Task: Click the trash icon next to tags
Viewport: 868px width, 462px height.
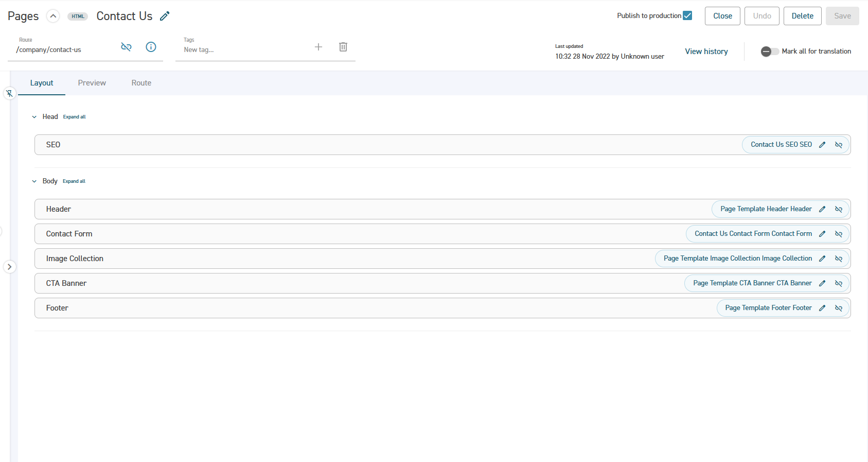Action: point(343,47)
